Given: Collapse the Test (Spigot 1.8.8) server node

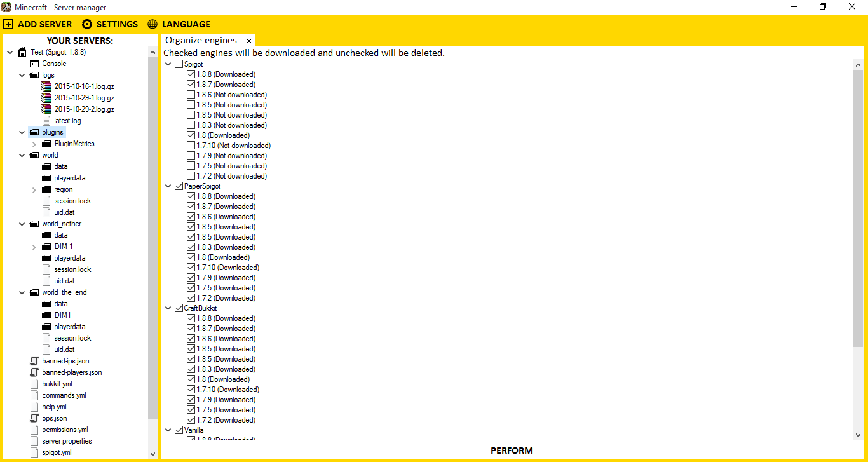Looking at the screenshot, I should coord(10,52).
